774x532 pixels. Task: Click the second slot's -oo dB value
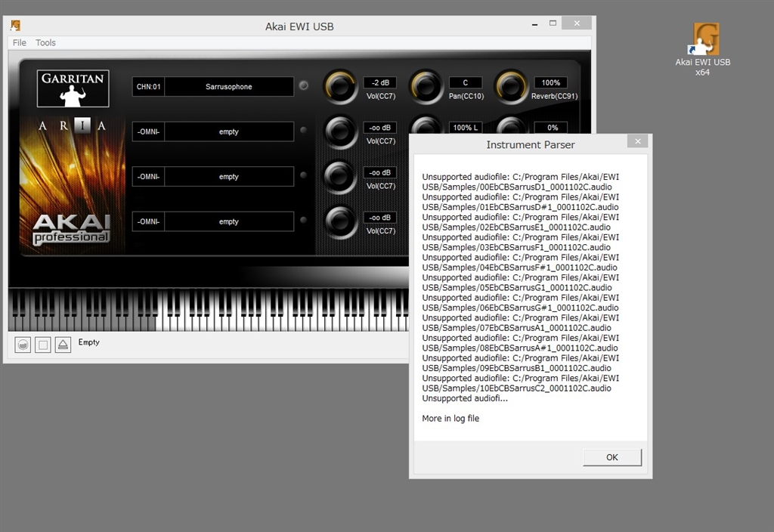[380, 127]
